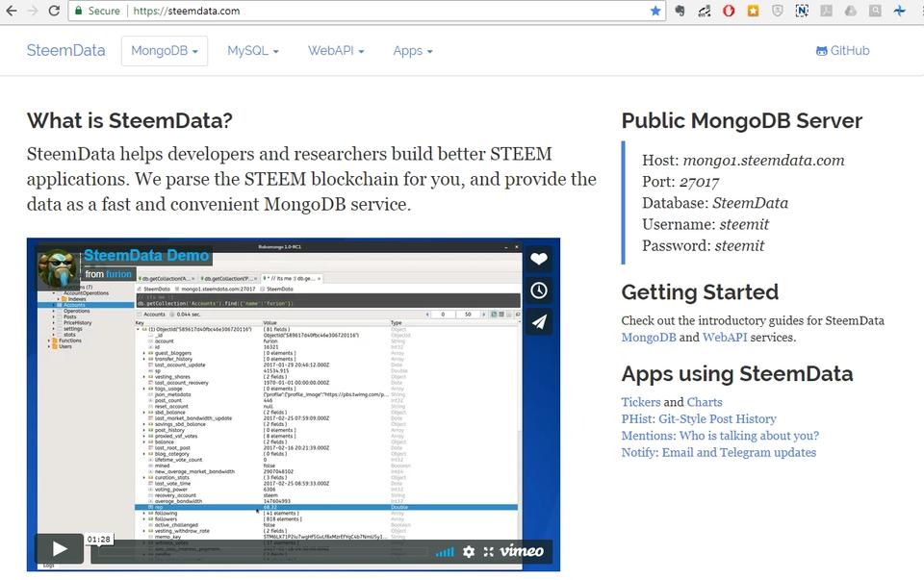Play the SteemData Demo video
This screenshot has height=580, width=924.
coord(60,548)
